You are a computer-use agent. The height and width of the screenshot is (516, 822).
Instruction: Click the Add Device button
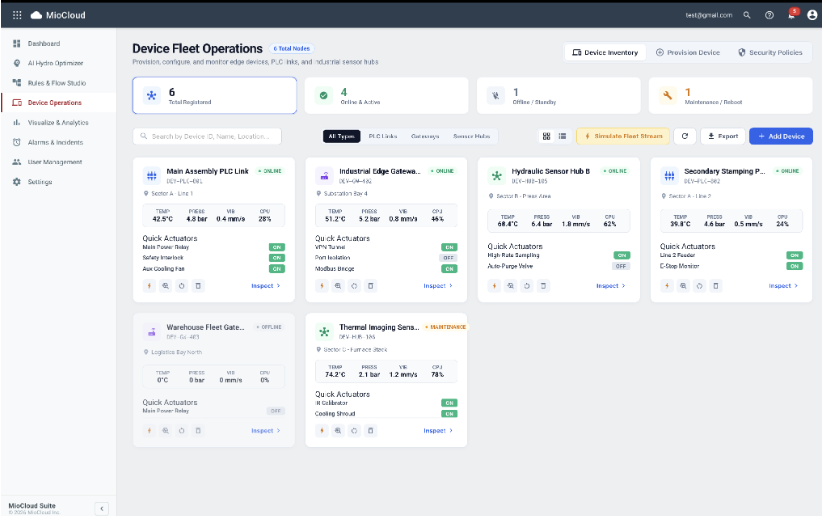[x=781, y=136]
